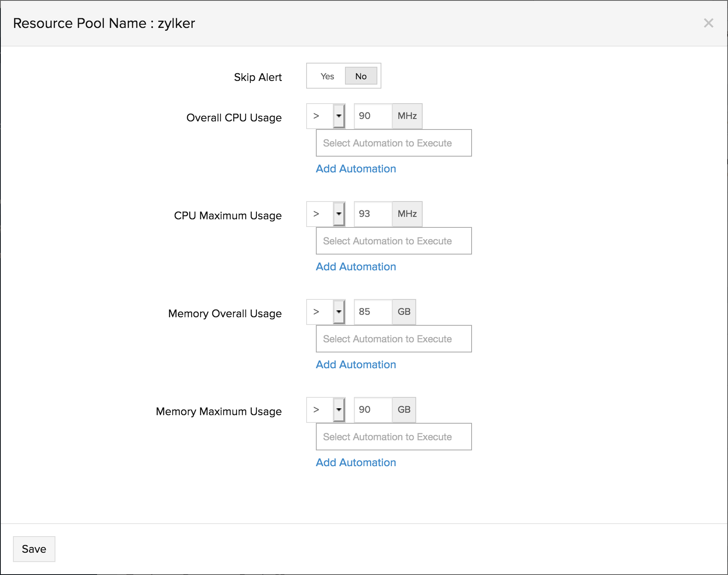The height and width of the screenshot is (575, 728).
Task: Select automation for Overall CPU Usage
Action: point(394,143)
